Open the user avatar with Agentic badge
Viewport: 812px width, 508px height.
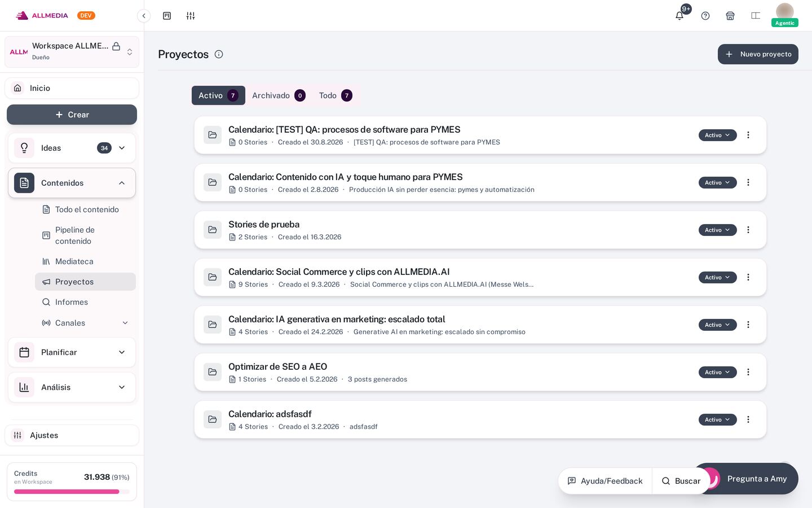pyautogui.click(x=785, y=14)
